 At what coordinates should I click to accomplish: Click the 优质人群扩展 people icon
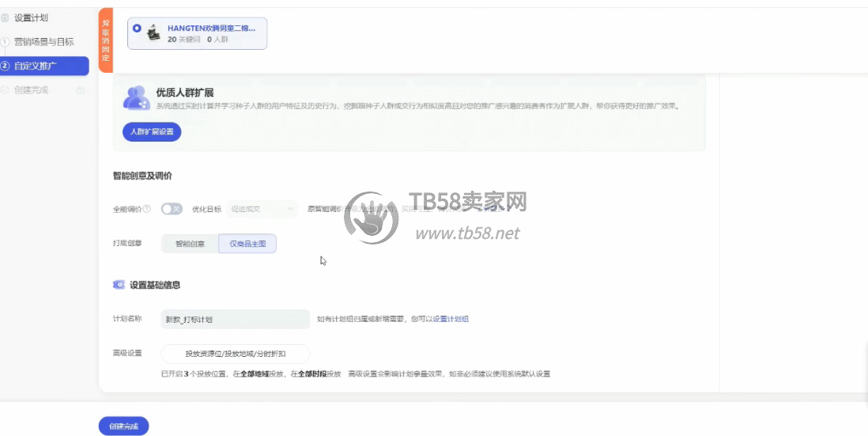[x=136, y=97]
